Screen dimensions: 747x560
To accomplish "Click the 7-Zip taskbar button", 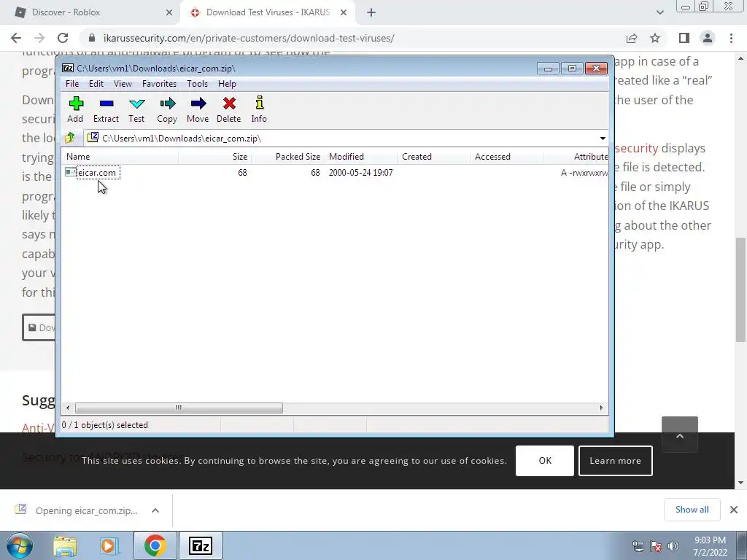I will click(201, 545).
